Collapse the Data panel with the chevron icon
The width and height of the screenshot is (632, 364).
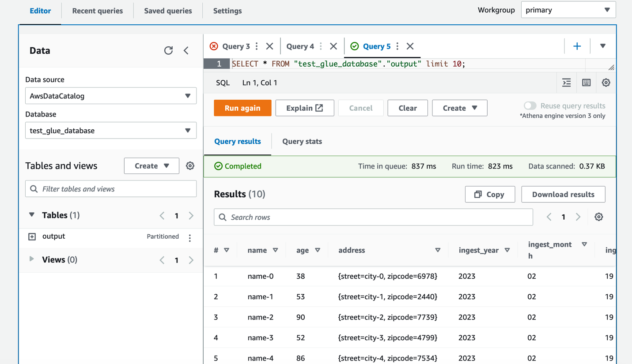coord(186,50)
